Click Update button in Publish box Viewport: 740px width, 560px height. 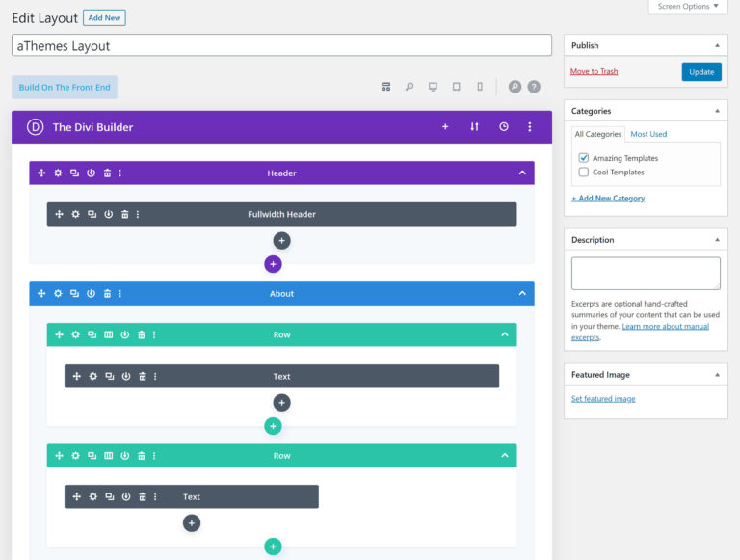tap(701, 71)
